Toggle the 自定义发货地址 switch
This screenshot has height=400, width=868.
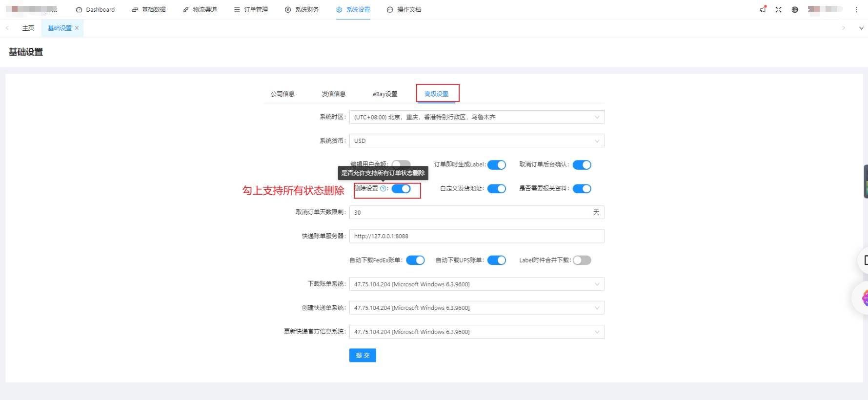coord(497,189)
